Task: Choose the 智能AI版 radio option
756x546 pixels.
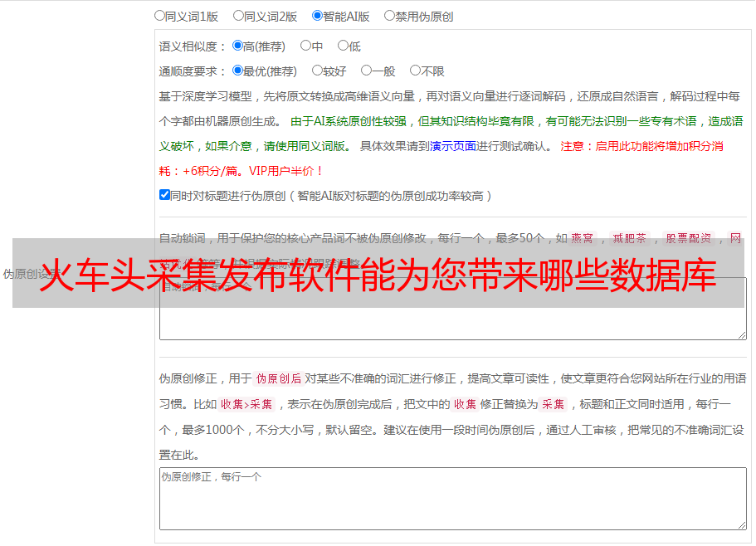Action: point(317,16)
